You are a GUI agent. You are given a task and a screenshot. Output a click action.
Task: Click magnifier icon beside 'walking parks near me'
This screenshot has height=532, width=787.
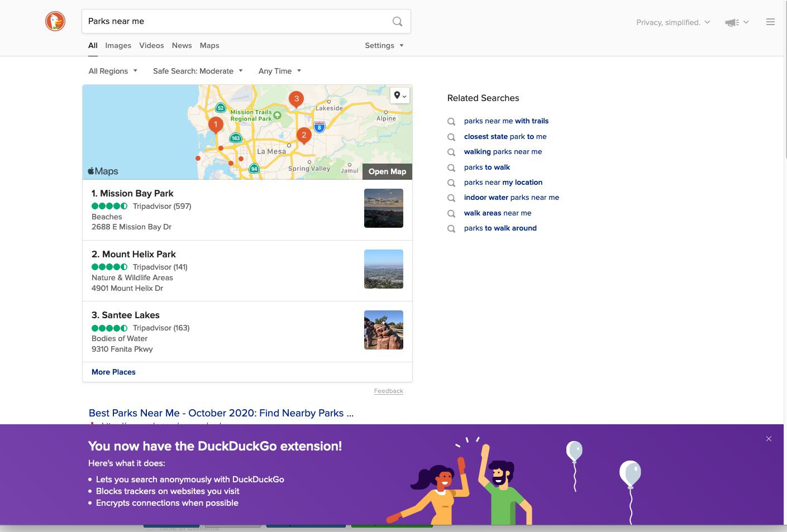[x=451, y=152]
